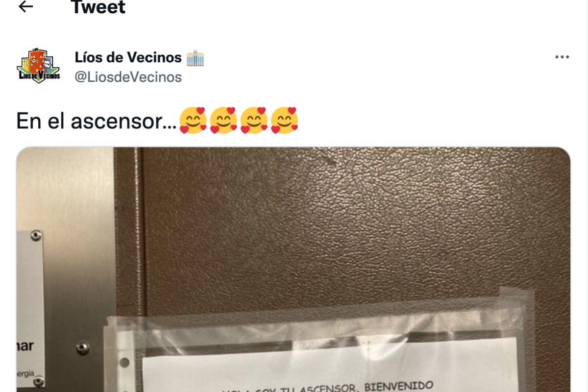Image resolution: width=588 pixels, height=392 pixels.
Task: Select the last smiling-hearts emoji in tweet
Action: [284, 121]
